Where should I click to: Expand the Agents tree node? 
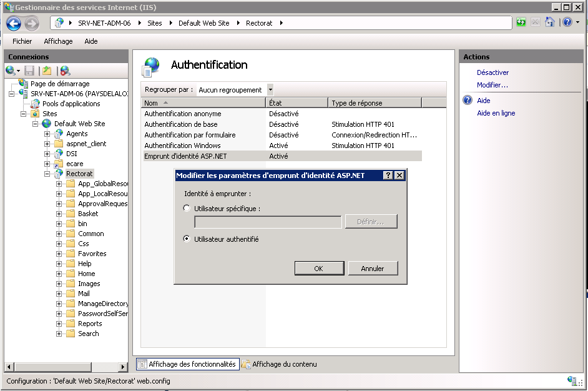point(47,134)
